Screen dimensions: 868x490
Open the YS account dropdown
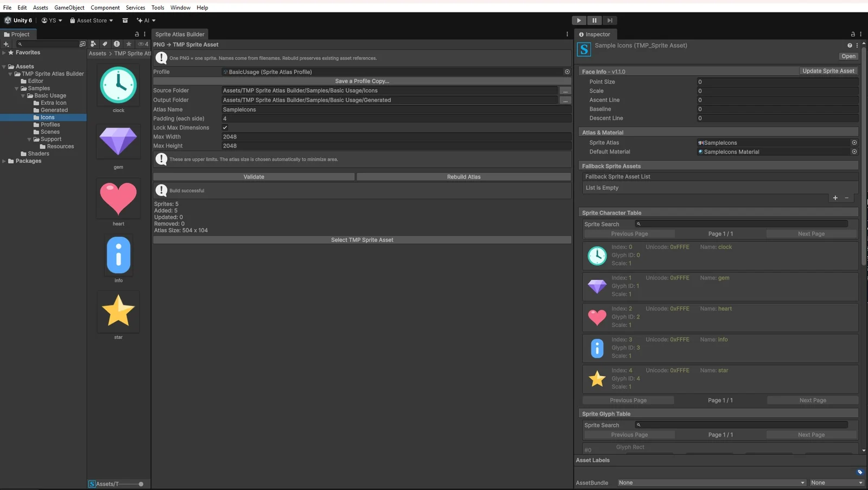click(52, 21)
